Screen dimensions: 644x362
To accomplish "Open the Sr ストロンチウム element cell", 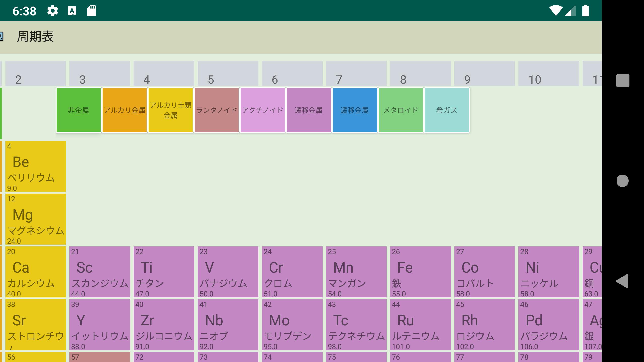I will (x=35, y=325).
